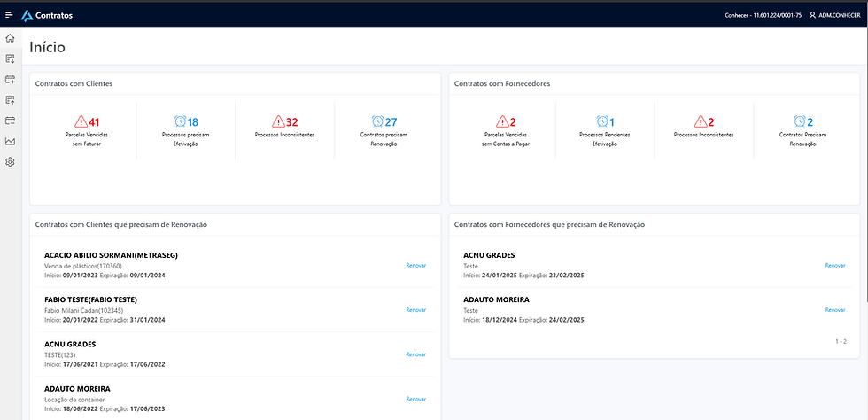Screen dimensions: 868x420
Task: Click the Conhecer company identifier in the header
Action: 763,16
